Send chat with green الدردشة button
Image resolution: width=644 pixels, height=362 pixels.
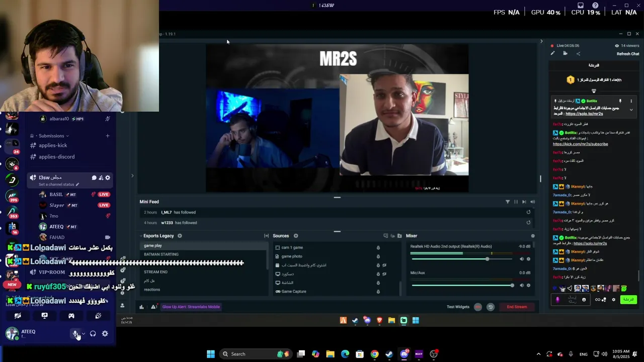click(628, 300)
